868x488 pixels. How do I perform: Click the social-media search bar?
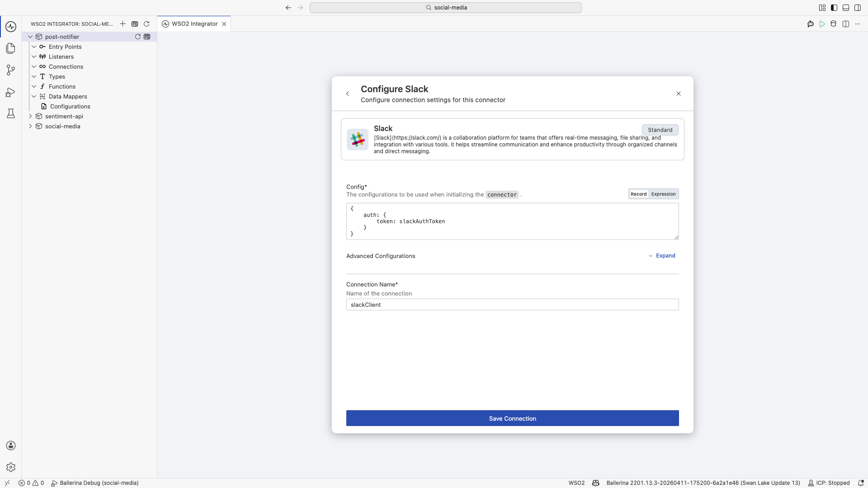pyautogui.click(x=445, y=8)
